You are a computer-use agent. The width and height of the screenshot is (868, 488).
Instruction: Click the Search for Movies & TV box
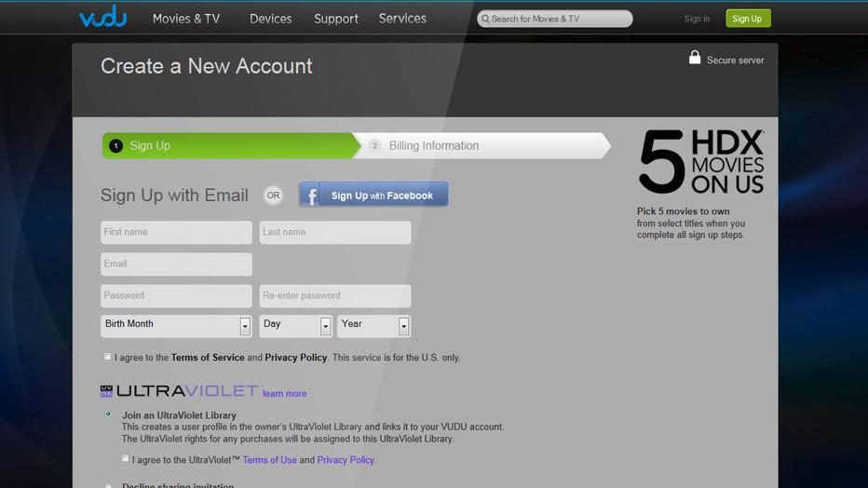pyautogui.click(x=555, y=19)
